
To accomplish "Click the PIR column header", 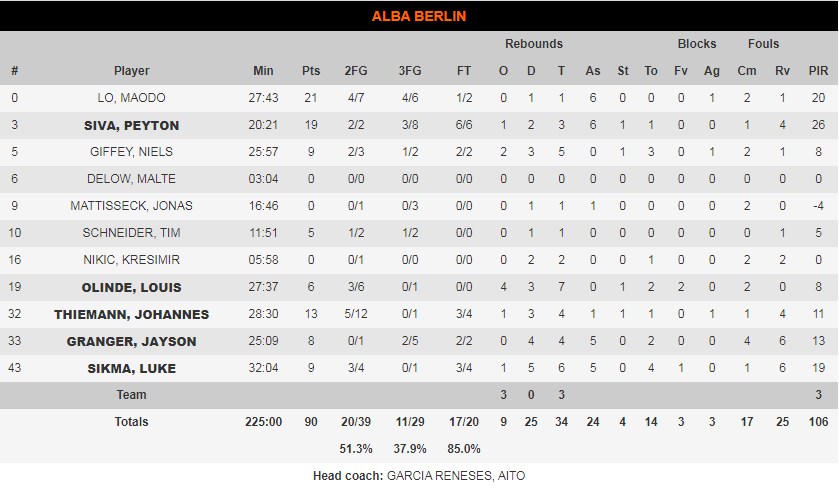I will tap(818, 71).
